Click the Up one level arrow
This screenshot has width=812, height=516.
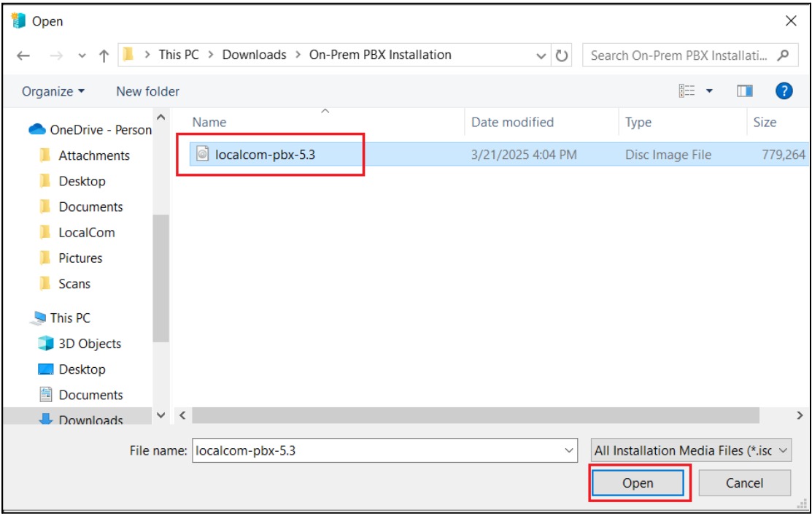point(104,55)
